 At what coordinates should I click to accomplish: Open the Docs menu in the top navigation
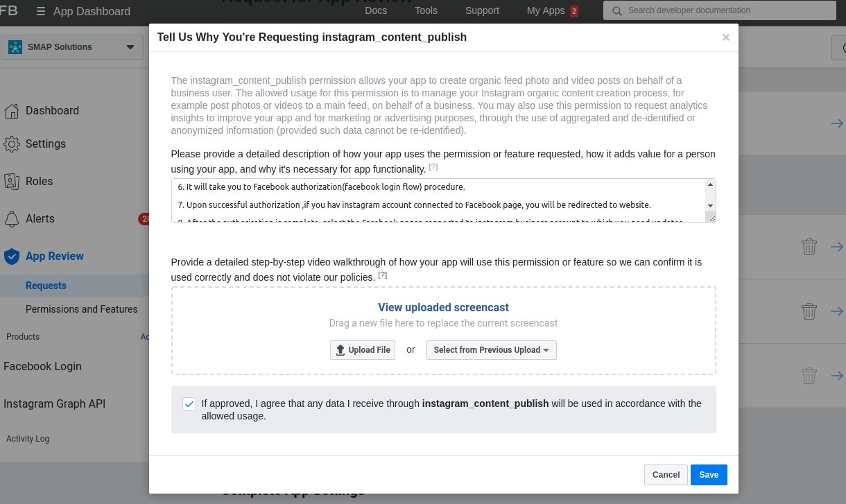coord(376,10)
